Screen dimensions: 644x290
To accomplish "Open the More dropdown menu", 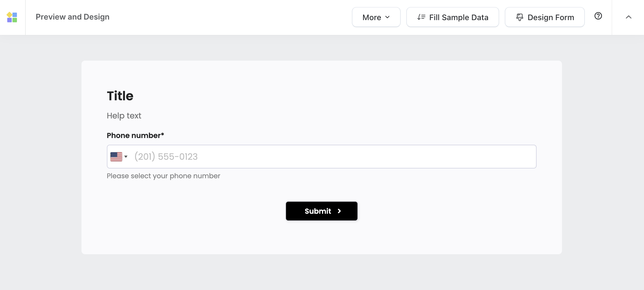I will click(376, 17).
